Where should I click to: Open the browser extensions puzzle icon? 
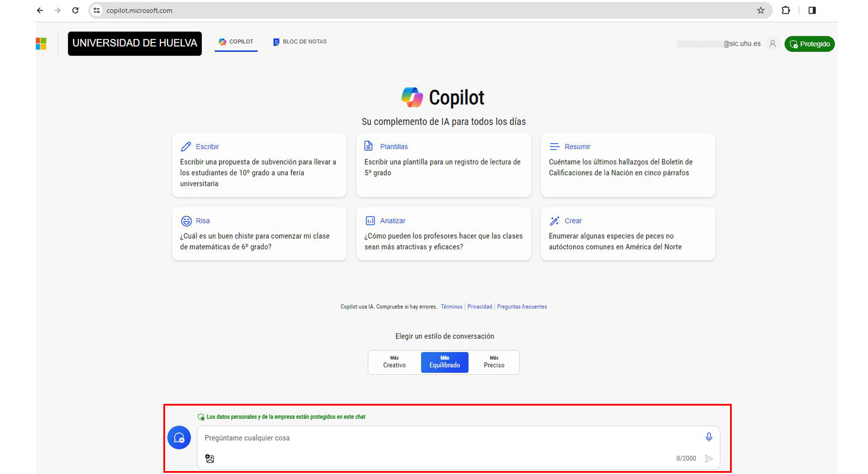coord(785,11)
